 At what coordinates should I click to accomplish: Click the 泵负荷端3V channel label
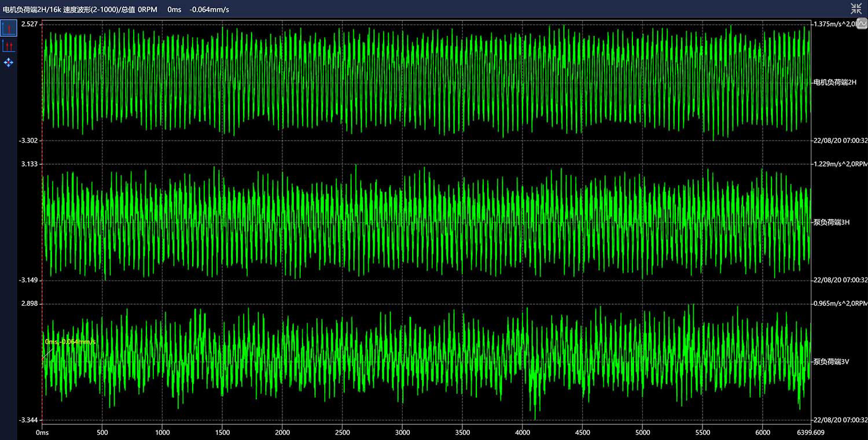pos(831,362)
